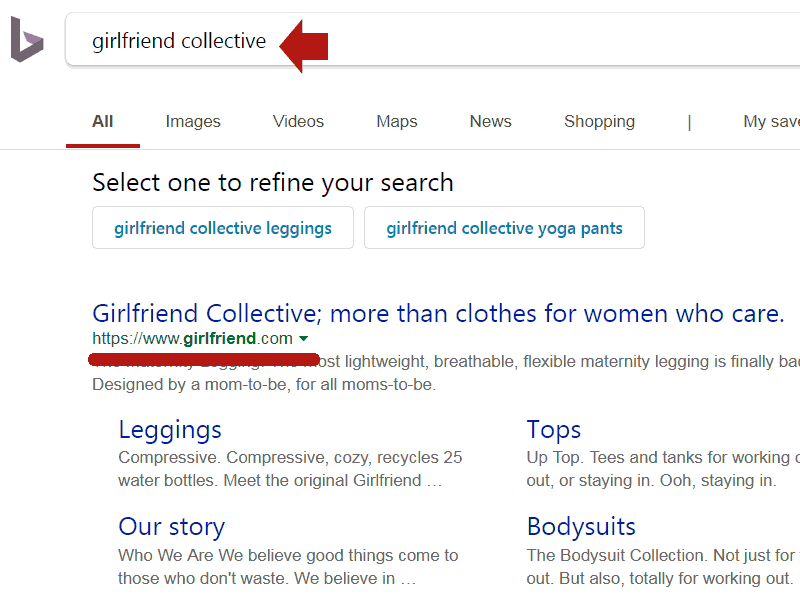Screen dimensions: 800x600
Task: Switch to the Videos search tab
Action: (x=297, y=121)
